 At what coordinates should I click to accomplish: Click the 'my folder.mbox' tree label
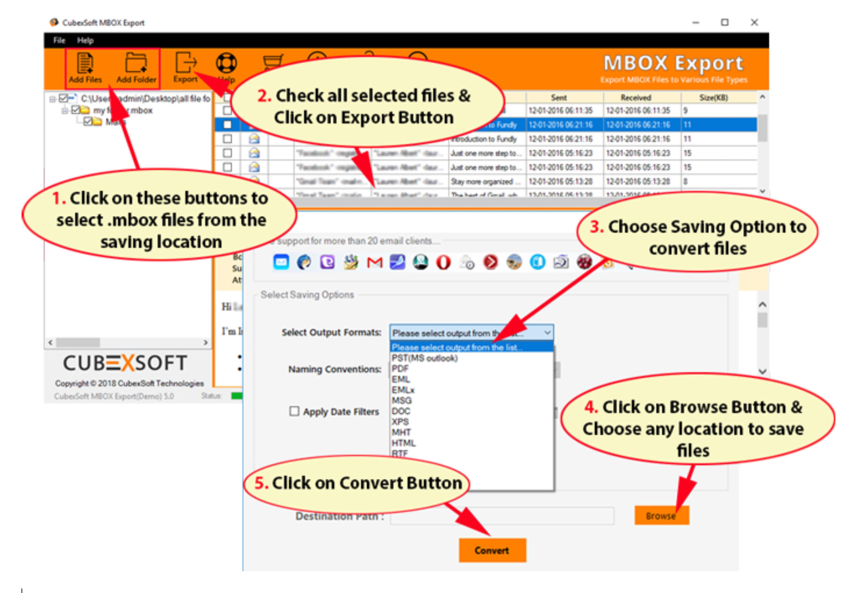(x=123, y=110)
